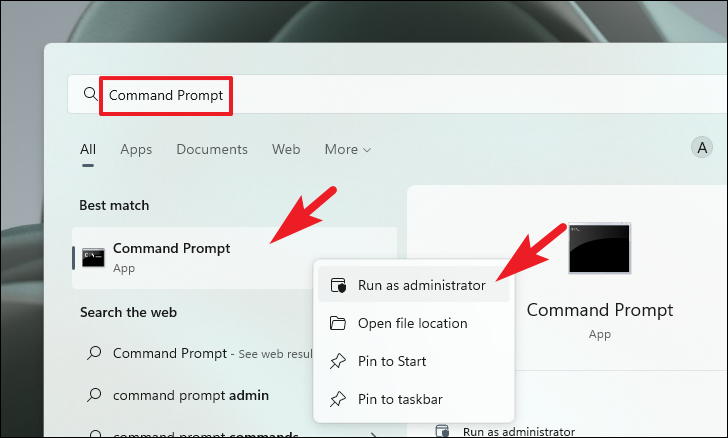This screenshot has width=728, height=438.
Task: Switch to the Documents tab
Action: 212,150
